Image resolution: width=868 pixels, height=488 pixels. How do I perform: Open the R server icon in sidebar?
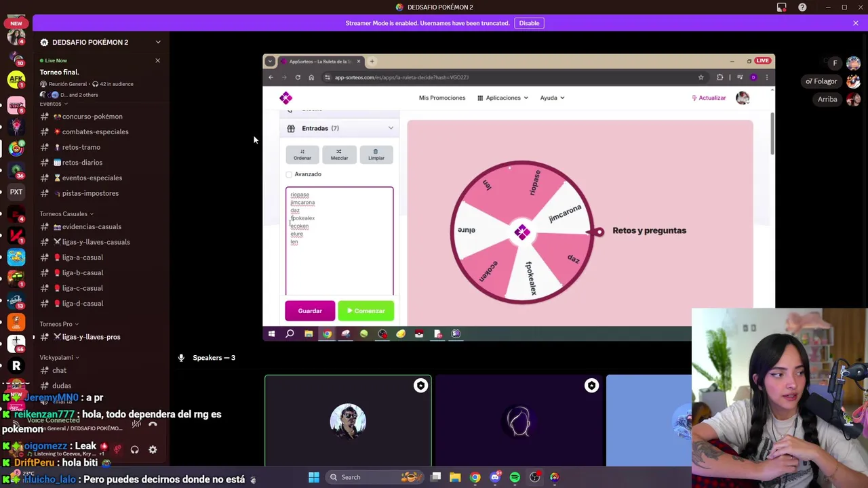tap(16, 366)
